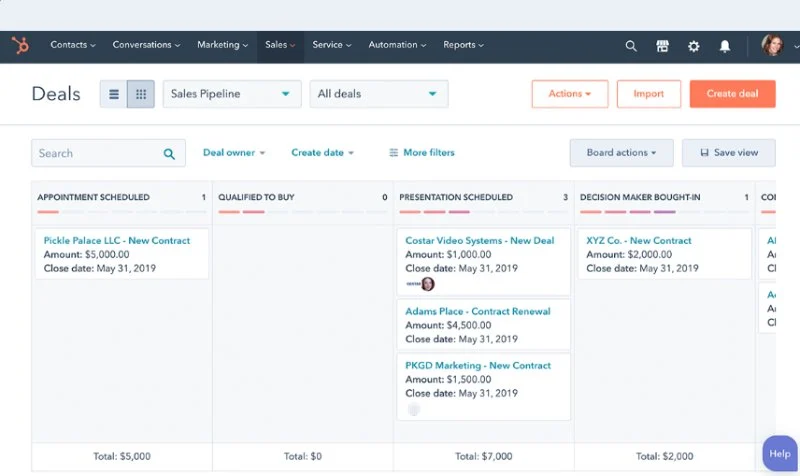Expand the All deals dropdown
The height and width of the screenshot is (476, 800).
pyautogui.click(x=379, y=94)
